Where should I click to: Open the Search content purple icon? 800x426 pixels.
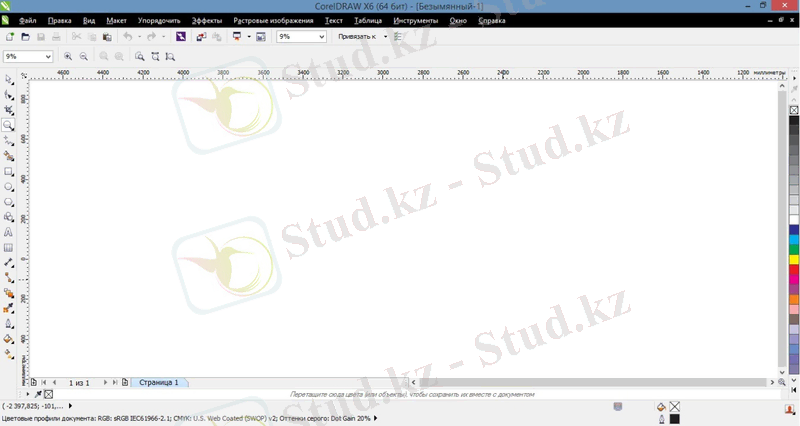point(181,37)
